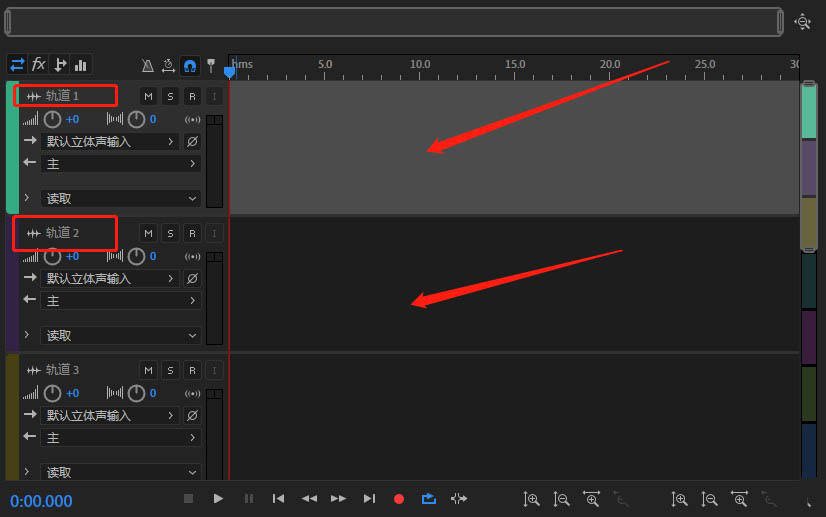Stop playback
Screen dimensions: 826x517
click(188, 499)
